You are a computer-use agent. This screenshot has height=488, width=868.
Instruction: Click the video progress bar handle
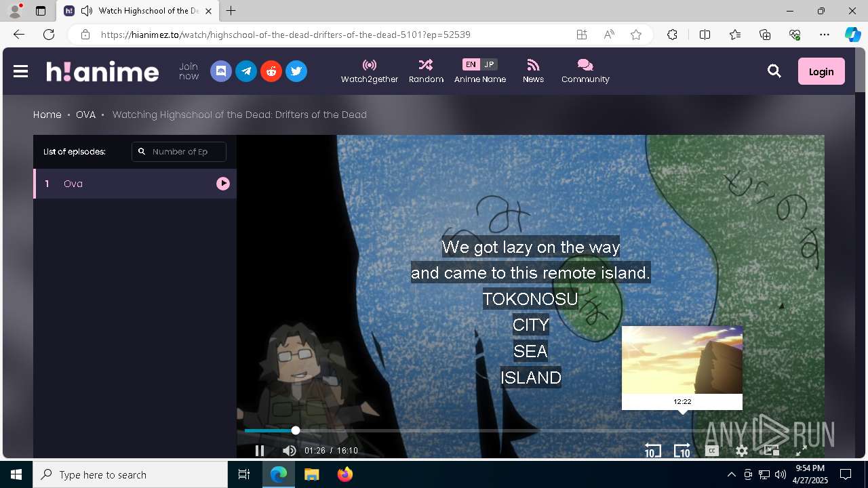tap(296, 430)
